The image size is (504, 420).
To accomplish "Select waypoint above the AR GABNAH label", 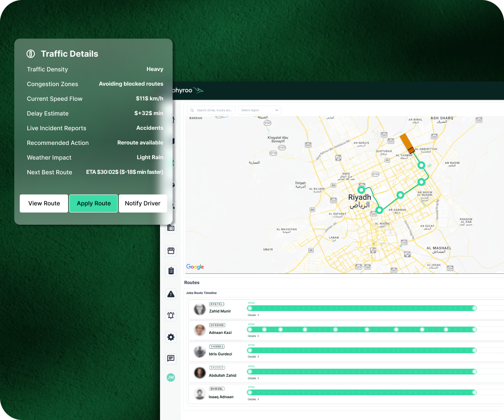I will pos(400,195).
